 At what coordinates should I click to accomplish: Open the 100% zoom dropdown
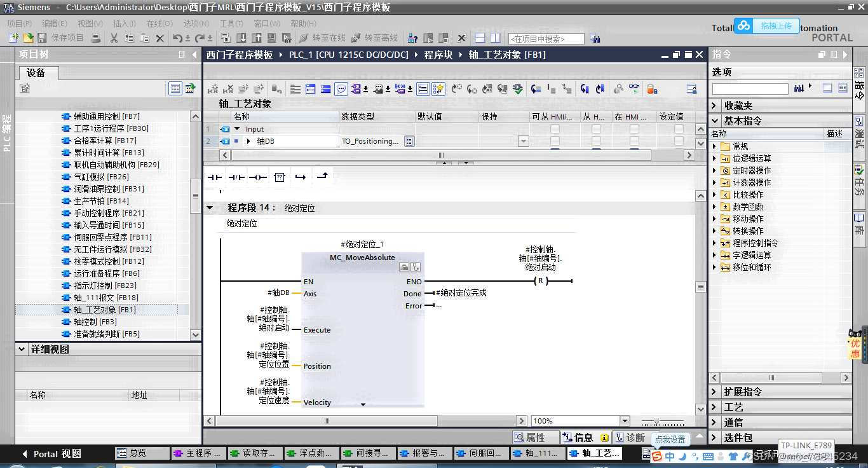click(625, 421)
